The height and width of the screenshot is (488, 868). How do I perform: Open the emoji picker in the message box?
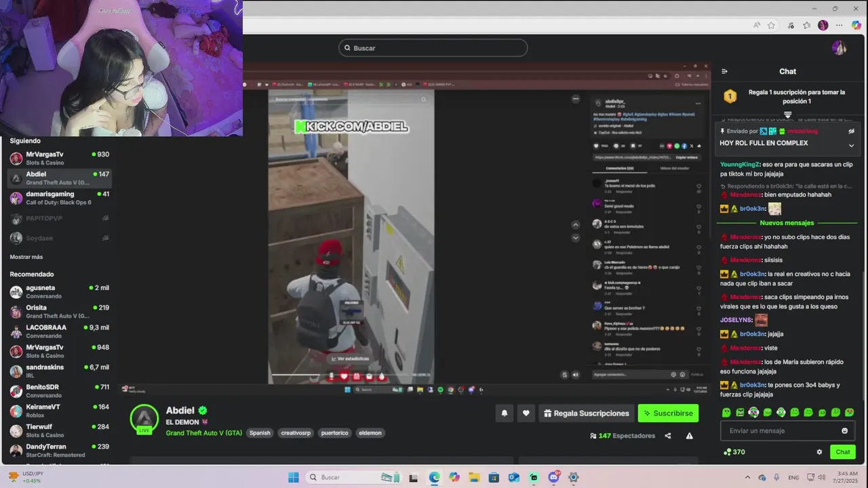click(844, 430)
